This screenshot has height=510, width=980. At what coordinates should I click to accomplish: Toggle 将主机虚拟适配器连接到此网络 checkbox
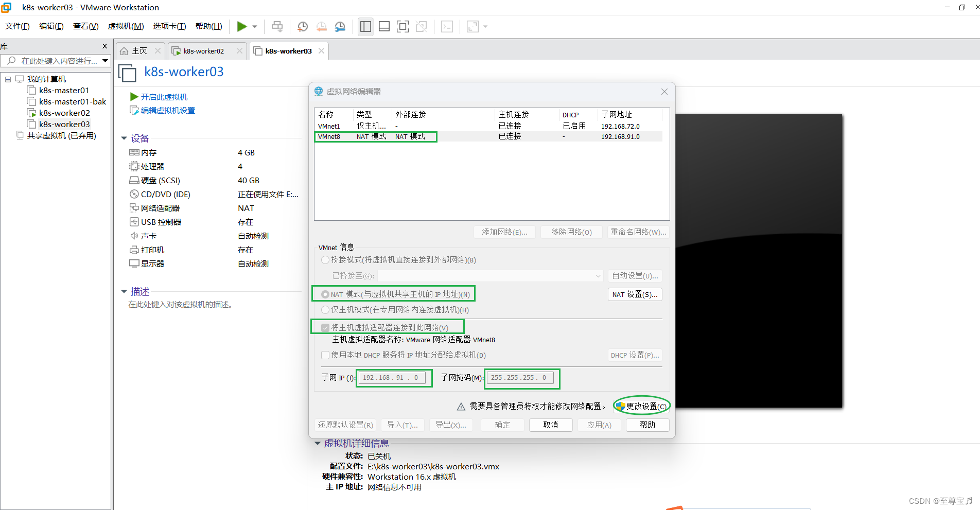[x=325, y=328]
